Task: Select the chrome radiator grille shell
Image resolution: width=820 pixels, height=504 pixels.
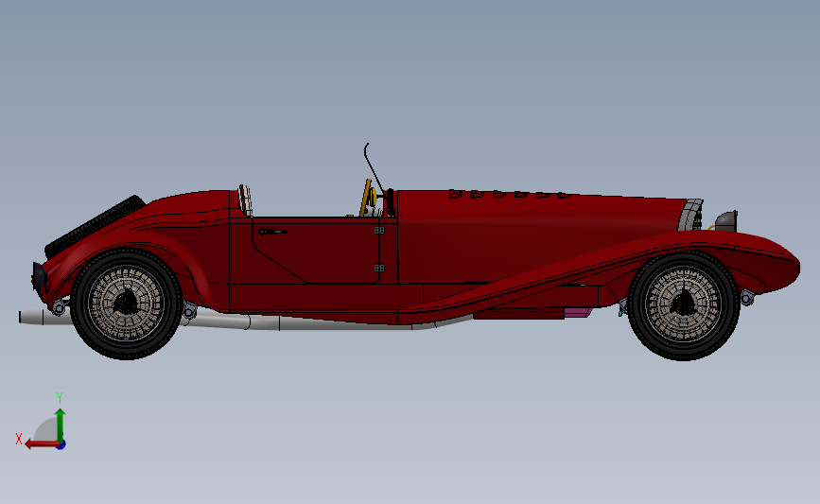Action: 691,215
